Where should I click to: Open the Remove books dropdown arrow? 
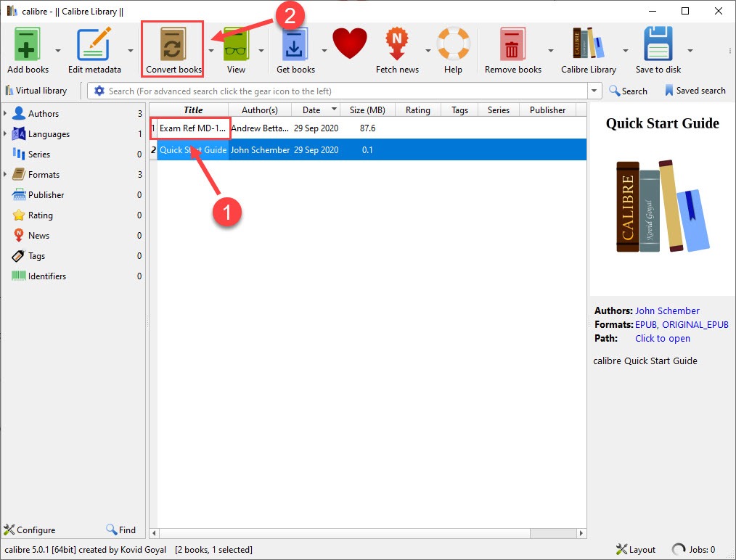[x=551, y=50]
